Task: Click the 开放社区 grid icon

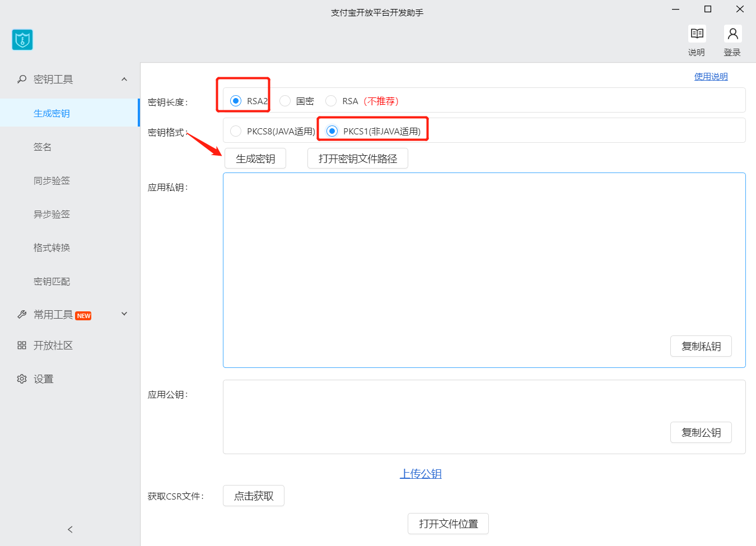Action: coord(22,346)
